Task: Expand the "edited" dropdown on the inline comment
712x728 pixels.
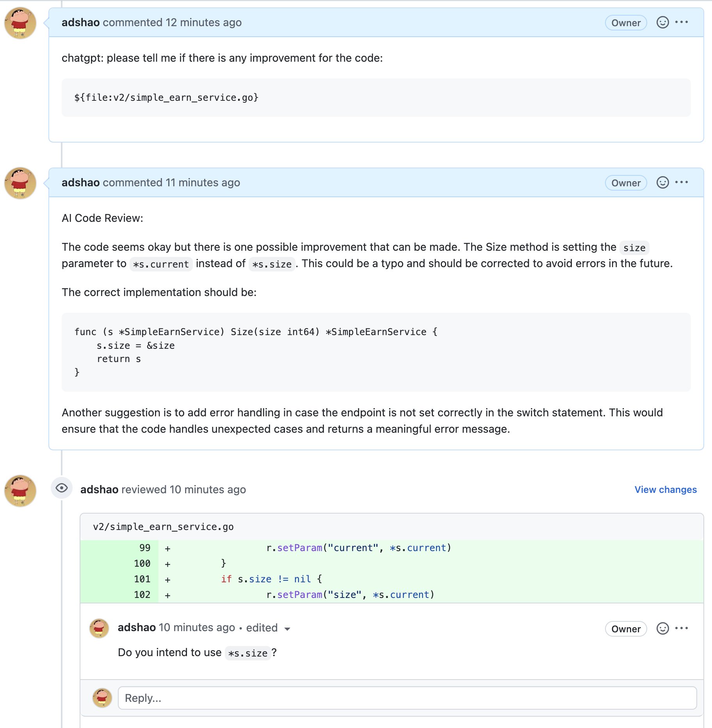Action: [287, 629]
